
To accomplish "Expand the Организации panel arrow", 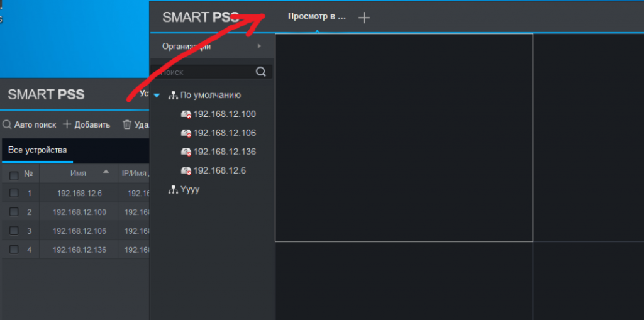I will coord(259,47).
